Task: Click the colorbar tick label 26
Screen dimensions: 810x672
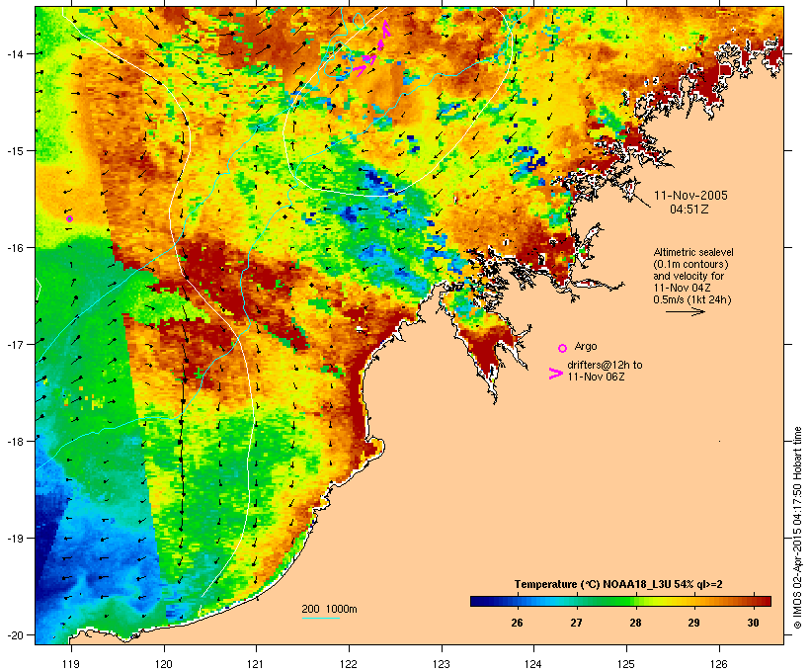Action: [x=517, y=623]
